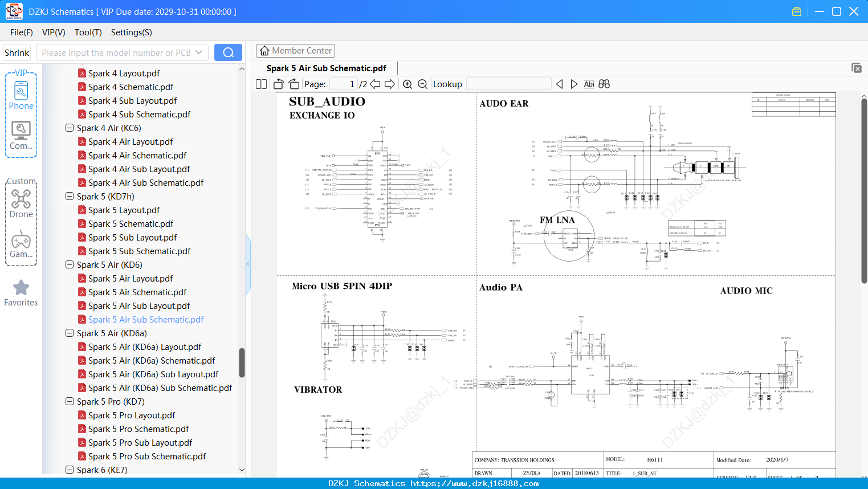Screen dimensions: 868x489
Task: Open Spark 5 Pro Schematic.pdf
Action: [x=138, y=429]
